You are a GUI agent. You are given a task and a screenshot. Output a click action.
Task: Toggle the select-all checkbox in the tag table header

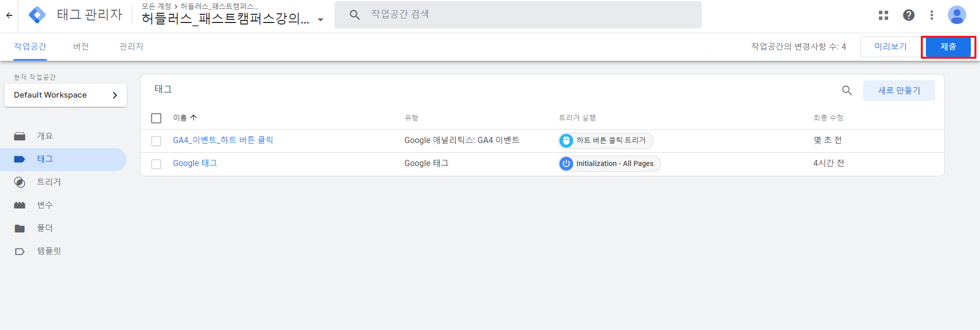pyautogui.click(x=156, y=118)
